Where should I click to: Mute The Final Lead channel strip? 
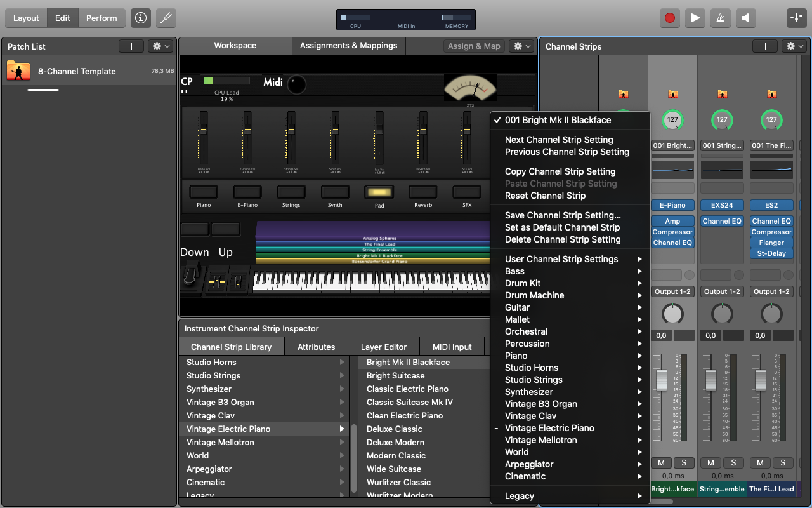[761, 462]
